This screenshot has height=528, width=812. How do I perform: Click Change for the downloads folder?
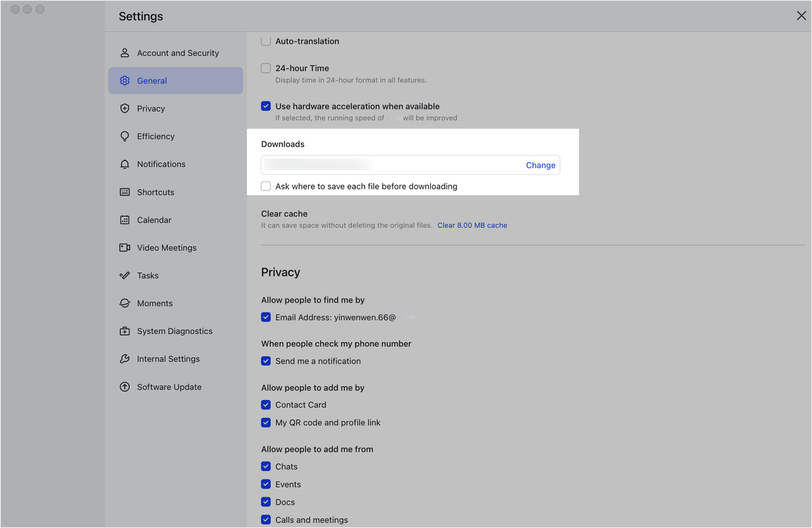(540, 165)
